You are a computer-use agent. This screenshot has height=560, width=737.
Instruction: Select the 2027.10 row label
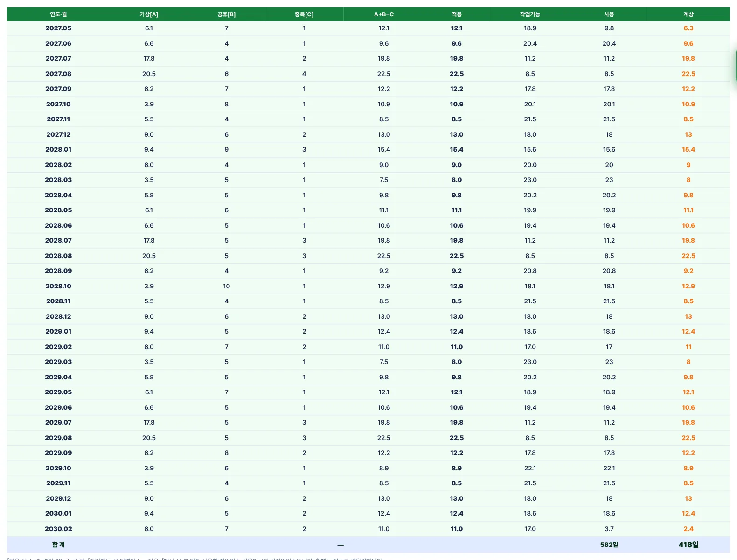(58, 104)
